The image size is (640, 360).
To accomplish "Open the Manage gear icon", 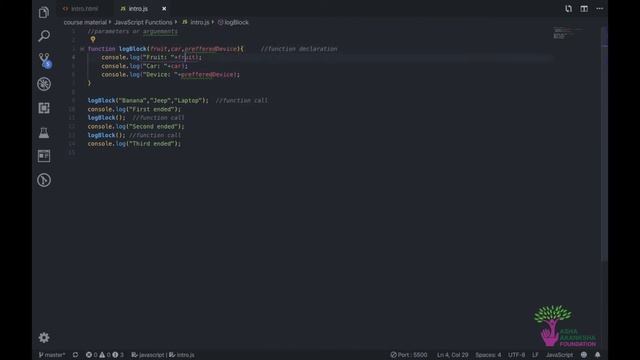I will [44, 338].
